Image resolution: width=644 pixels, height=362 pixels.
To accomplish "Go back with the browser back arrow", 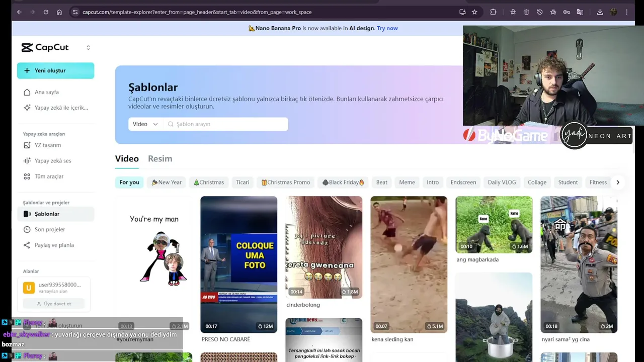I will pos(19,12).
